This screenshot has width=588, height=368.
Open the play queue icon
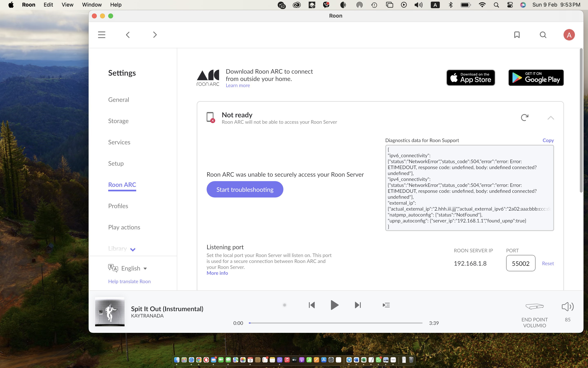coord(386,305)
